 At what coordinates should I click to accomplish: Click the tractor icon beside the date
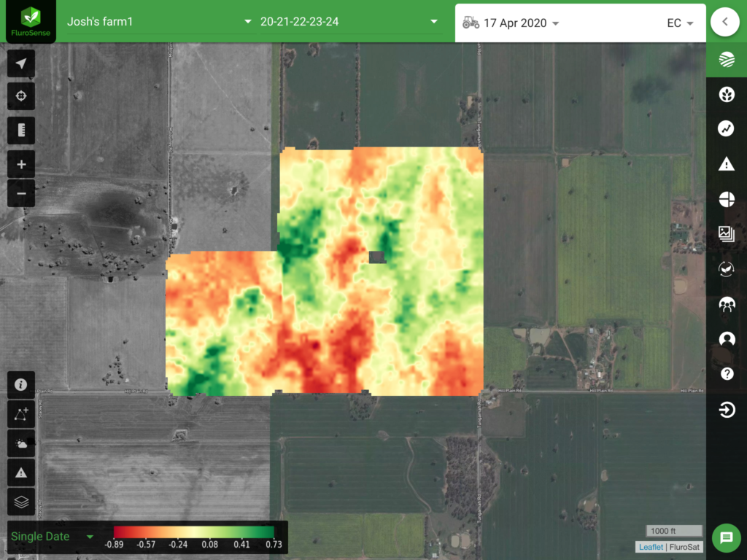tap(471, 23)
